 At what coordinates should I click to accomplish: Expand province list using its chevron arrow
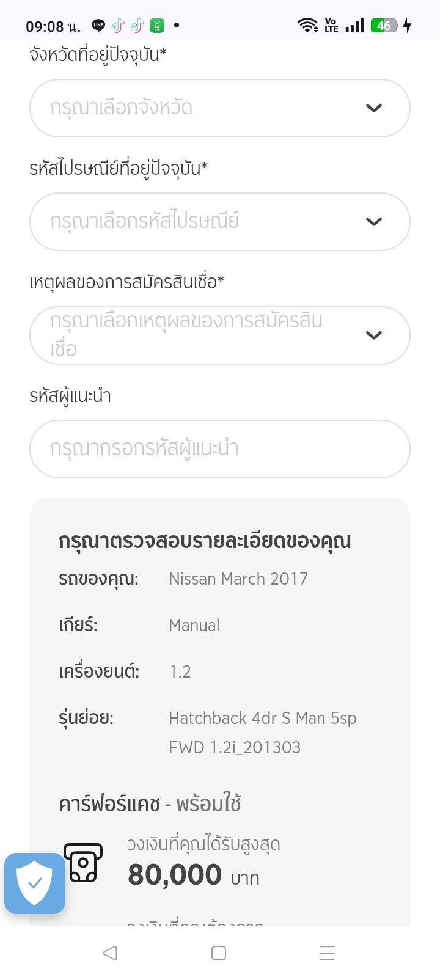pos(374,108)
